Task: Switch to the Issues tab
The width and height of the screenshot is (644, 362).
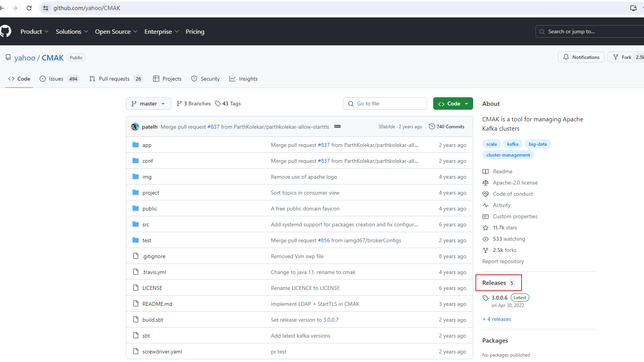Action: click(x=58, y=79)
